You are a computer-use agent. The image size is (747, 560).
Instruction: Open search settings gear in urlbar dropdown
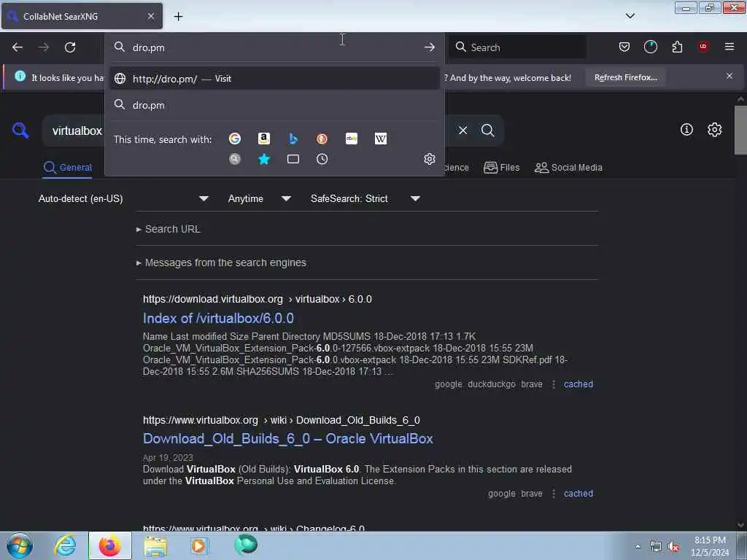(429, 158)
